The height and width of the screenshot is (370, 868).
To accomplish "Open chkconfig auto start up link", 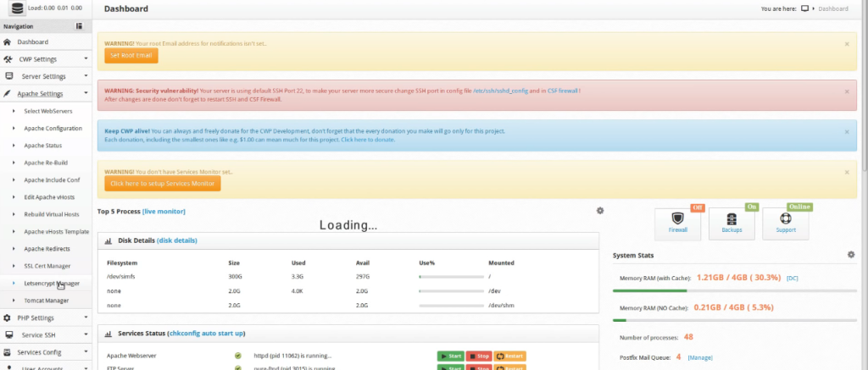I will click(207, 334).
